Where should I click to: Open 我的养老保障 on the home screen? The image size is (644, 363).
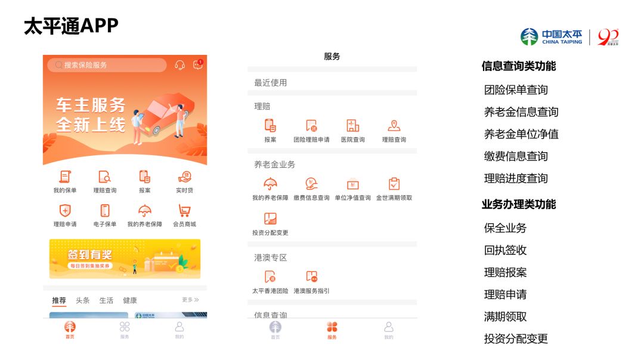144,216
